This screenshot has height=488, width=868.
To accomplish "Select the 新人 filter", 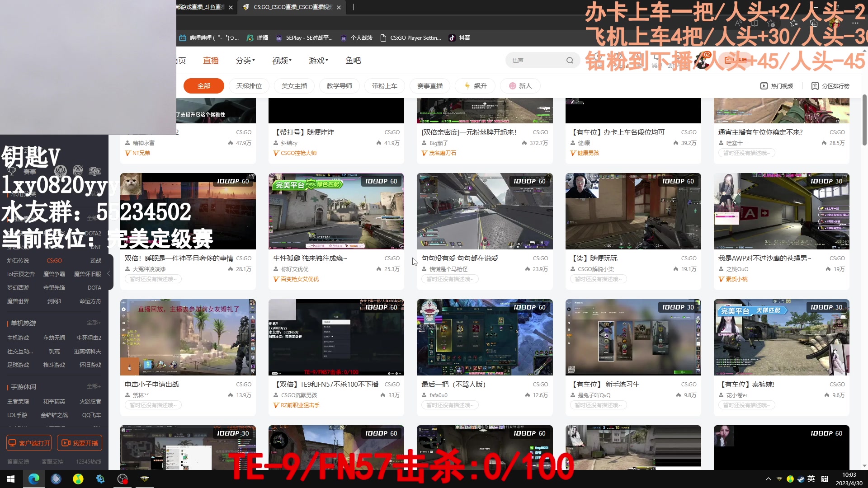I will point(520,86).
